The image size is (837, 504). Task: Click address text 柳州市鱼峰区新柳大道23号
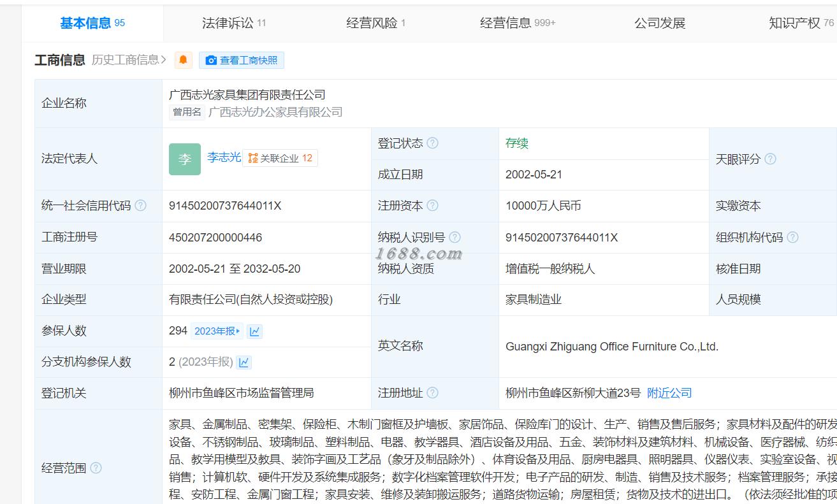pos(573,393)
